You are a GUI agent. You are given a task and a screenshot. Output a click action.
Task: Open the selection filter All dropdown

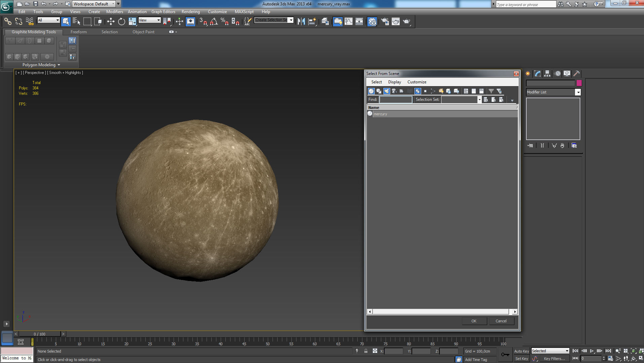click(x=48, y=20)
